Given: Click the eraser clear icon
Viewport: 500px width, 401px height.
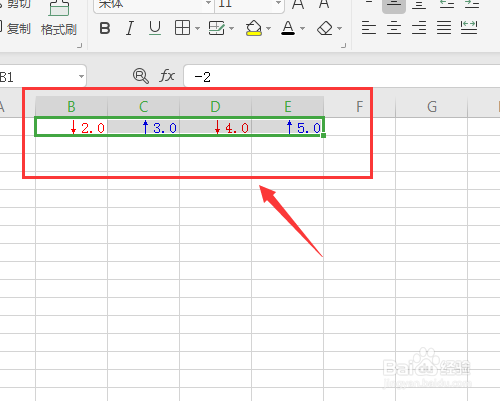Looking at the screenshot, I should coord(324,28).
